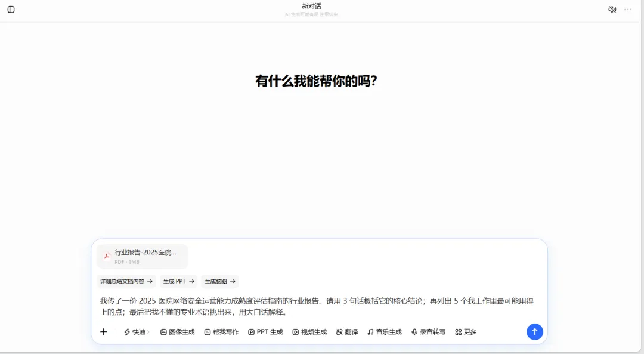The width and height of the screenshot is (644, 354).
Task: Open the attached PDF 行业报告-2025医院
Action: pyautogui.click(x=142, y=256)
